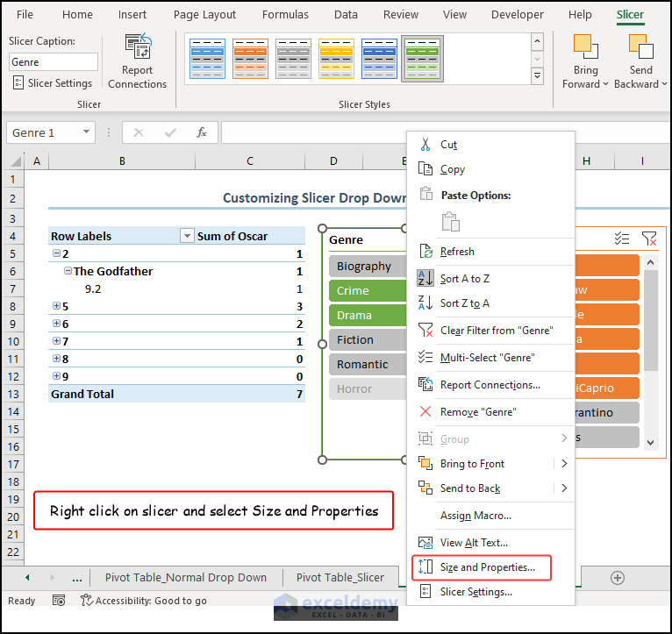Open Report Connections from the ribbon
Viewport: 672px width, 634px height.
tap(137, 61)
